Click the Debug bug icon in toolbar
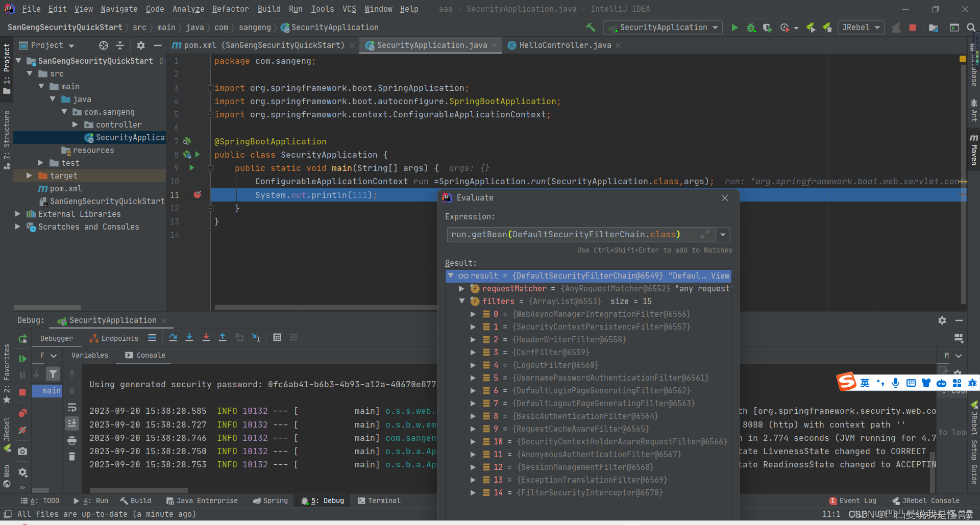The width and height of the screenshot is (980, 525). [x=751, y=28]
